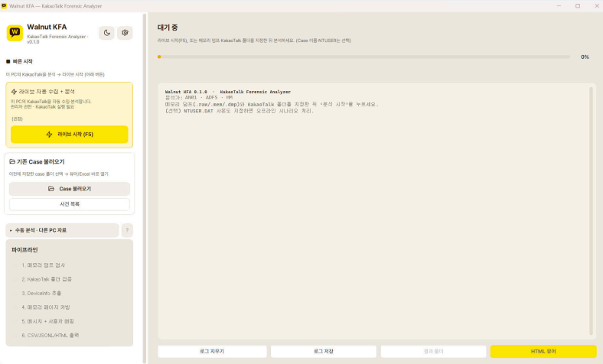Open the 사건 목록 list
The image size is (603, 364).
pyautogui.click(x=69, y=204)
